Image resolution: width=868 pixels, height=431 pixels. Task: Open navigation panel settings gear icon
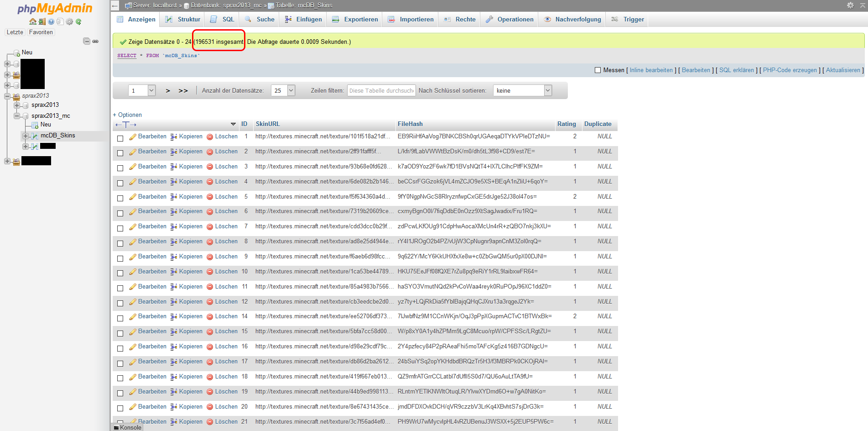tap(69, 21)
